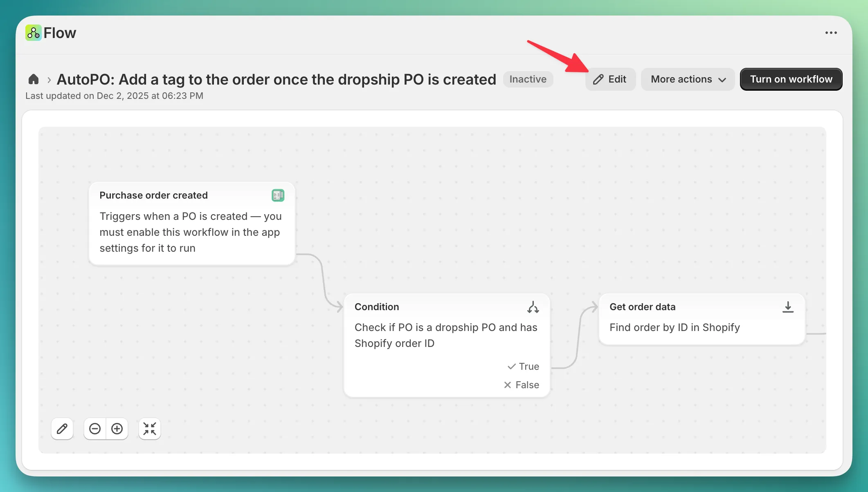Go to the home breadcrumb icon
868x492 pixels.
tap(34, 79)
